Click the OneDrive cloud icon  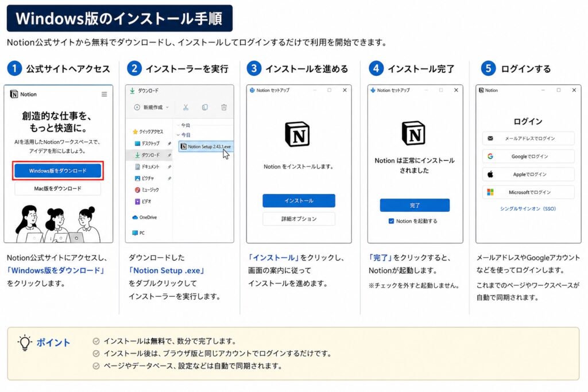click(135, 218)
